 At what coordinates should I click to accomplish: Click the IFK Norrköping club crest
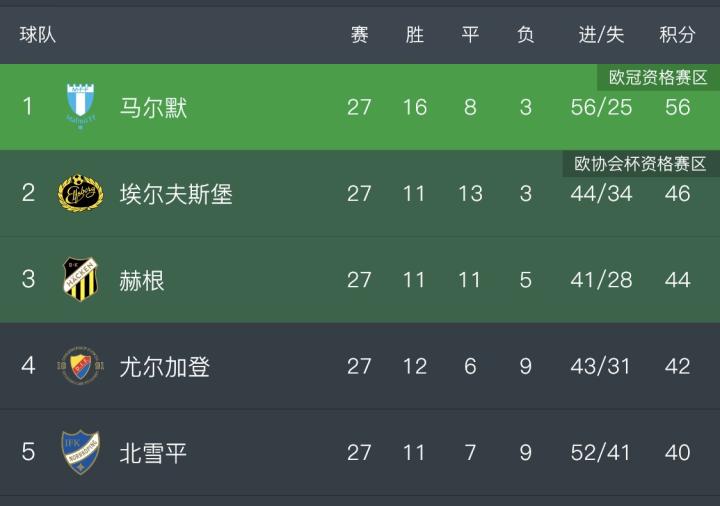[80, 452]
